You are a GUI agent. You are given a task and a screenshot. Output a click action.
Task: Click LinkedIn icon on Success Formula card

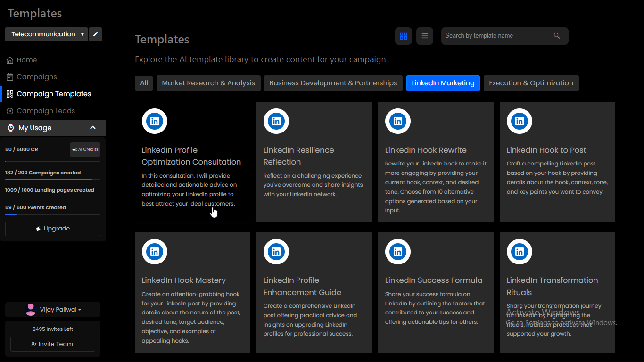[398, 251]
